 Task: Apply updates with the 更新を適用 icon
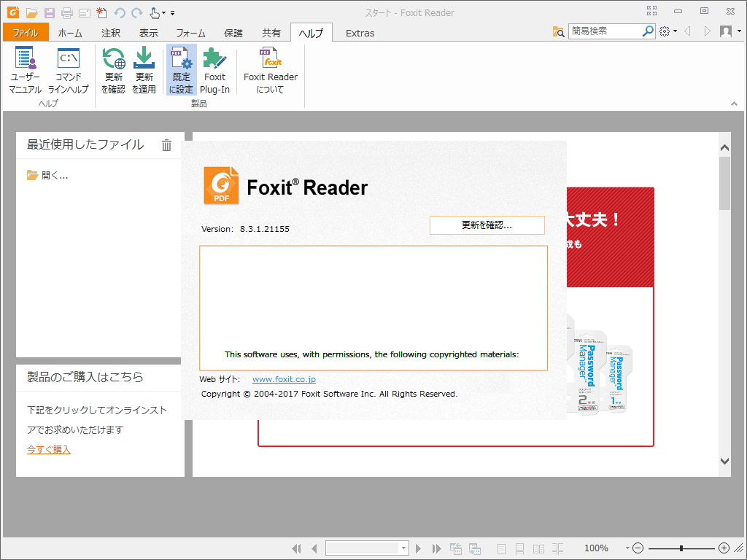pyautogui.click(x=144, y=69)
